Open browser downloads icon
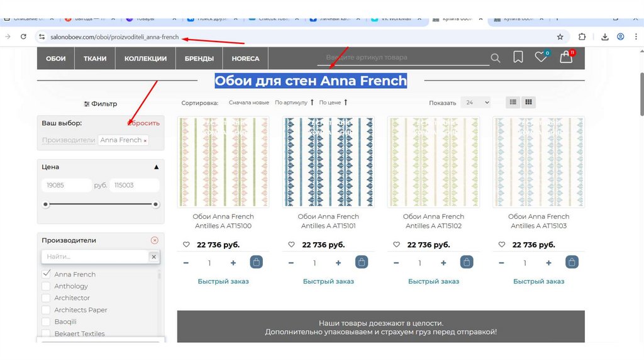Screen dimensions: 644x361 pyautogui.click(x=604, y=37)
